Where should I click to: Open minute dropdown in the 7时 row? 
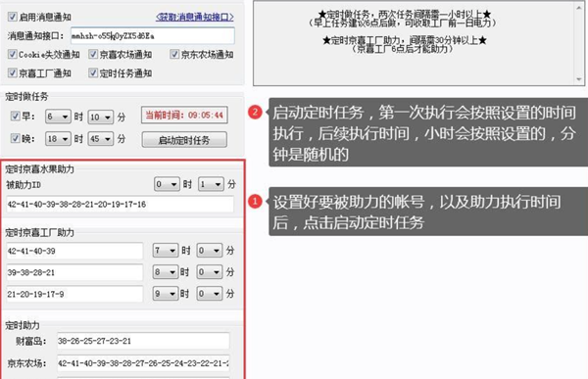point(210,250)
